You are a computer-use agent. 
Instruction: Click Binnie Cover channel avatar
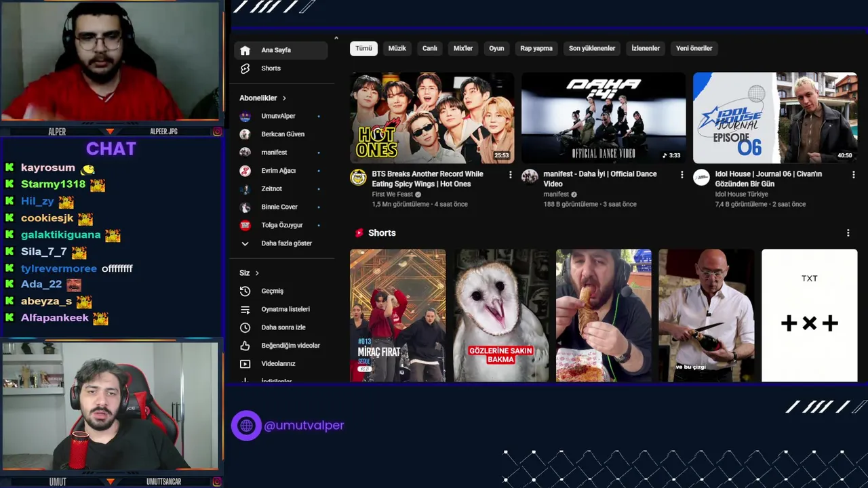[245, 207]
